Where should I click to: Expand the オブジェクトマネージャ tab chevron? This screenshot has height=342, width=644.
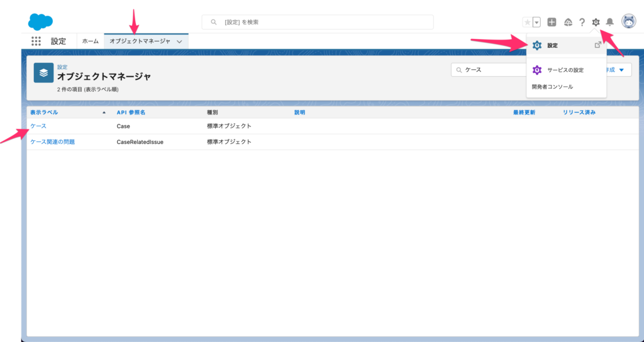(180, 41)
